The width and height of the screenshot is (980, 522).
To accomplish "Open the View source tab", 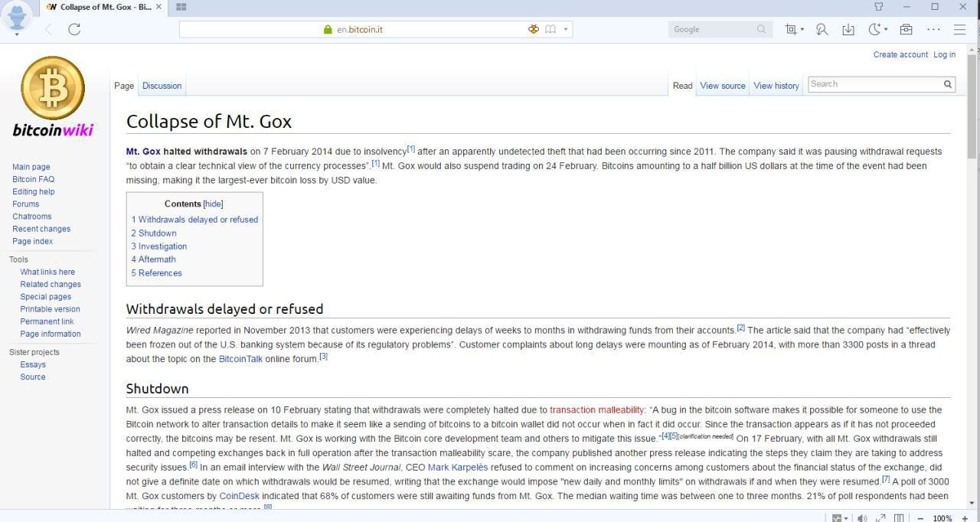I will click(x=723, y=86).
